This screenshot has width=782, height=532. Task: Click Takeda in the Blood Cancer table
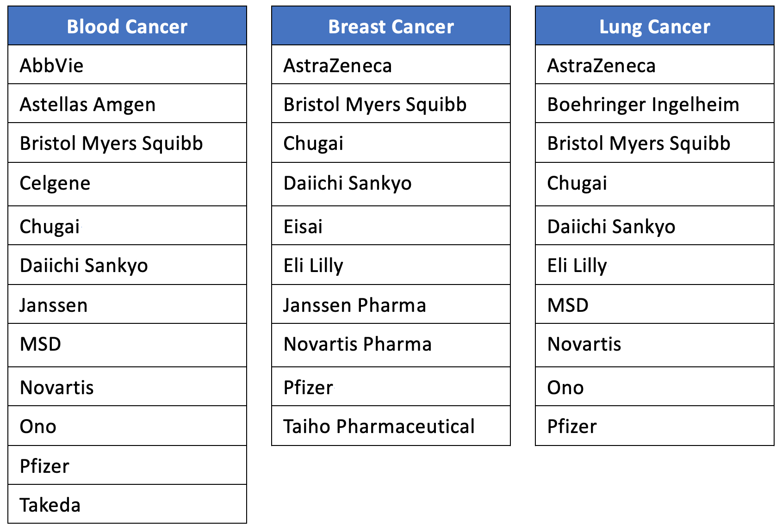coord(50,505)
